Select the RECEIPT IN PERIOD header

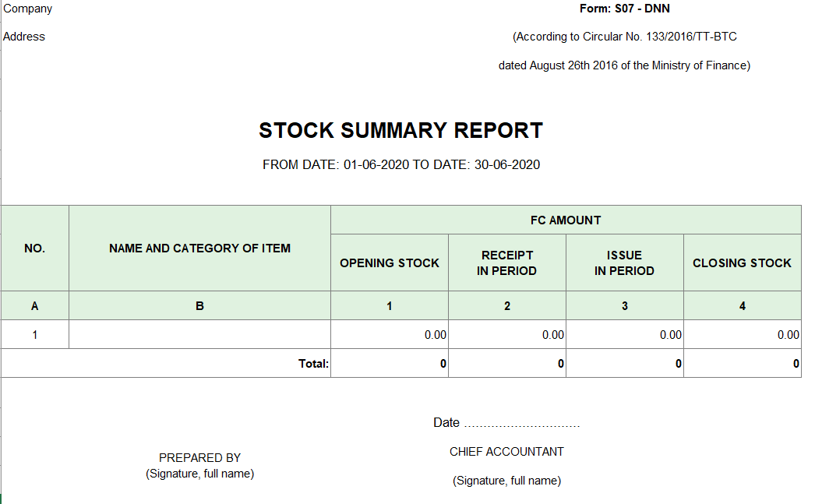coord(506,263)
